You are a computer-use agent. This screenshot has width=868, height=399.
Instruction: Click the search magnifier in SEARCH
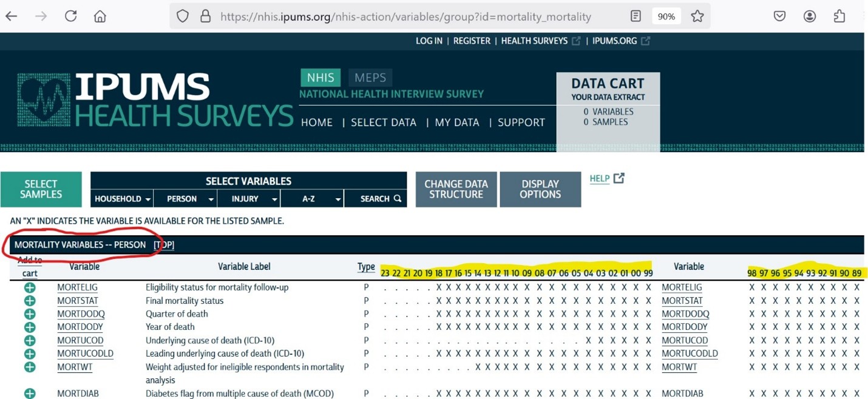point(398,198)
